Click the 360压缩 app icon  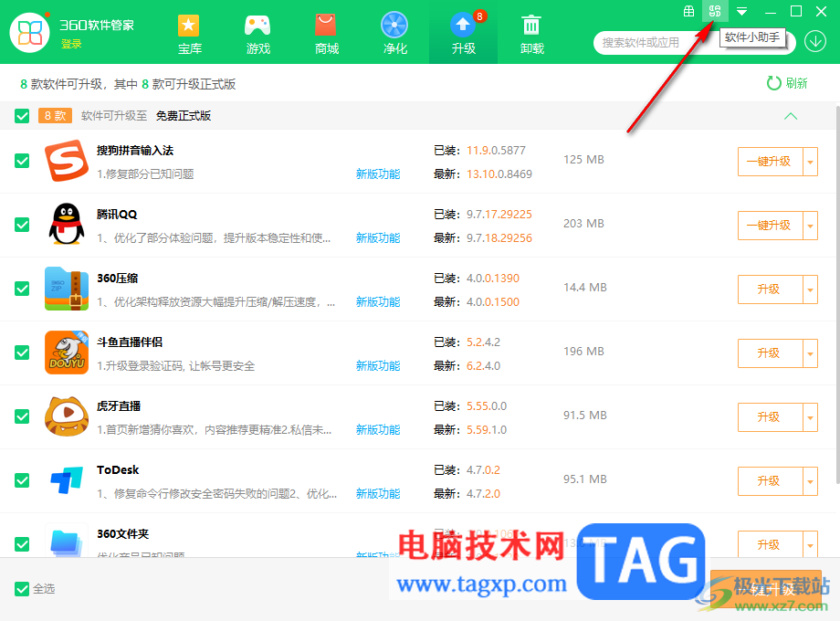tap(67, 289)
